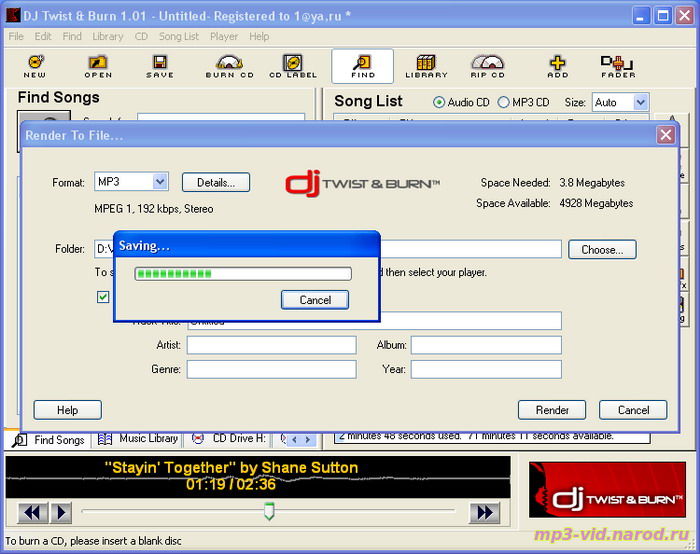Open the Find menu
The image size is (700, 554).
pos(72,36)
